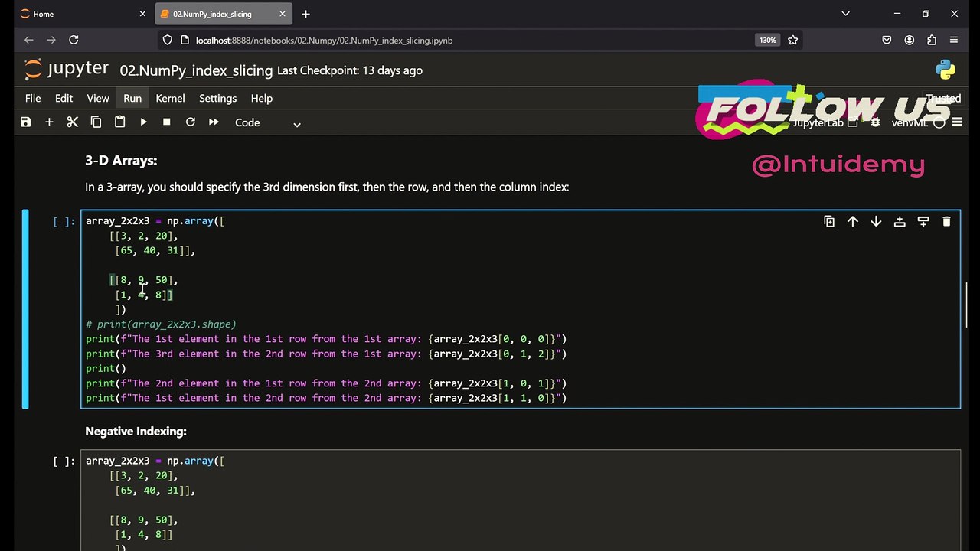
Task: Open the browser tab list chevron
Action: (845, 14)
